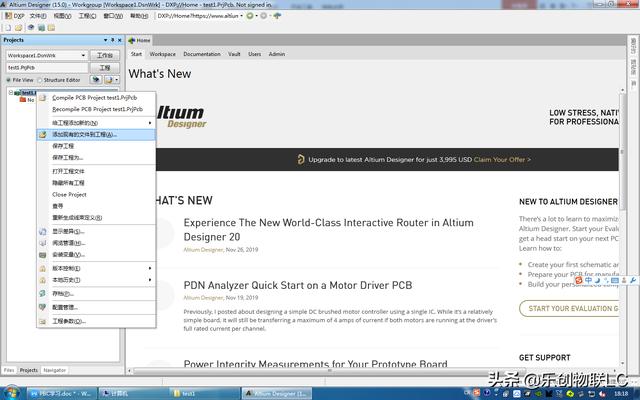Open the PDN Analyzer Quick Start article
This screenshot has width=640, height=400.
[x=298, y=285]
